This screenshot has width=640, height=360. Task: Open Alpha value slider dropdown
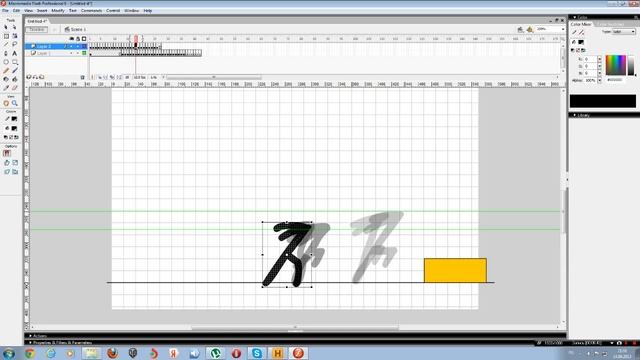[x=600, y=80]
